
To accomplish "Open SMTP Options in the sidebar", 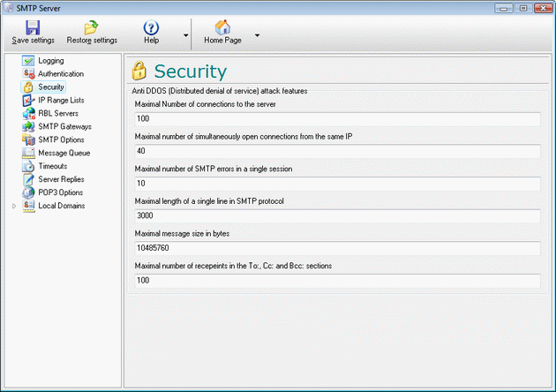I will (x=61, y=139).
